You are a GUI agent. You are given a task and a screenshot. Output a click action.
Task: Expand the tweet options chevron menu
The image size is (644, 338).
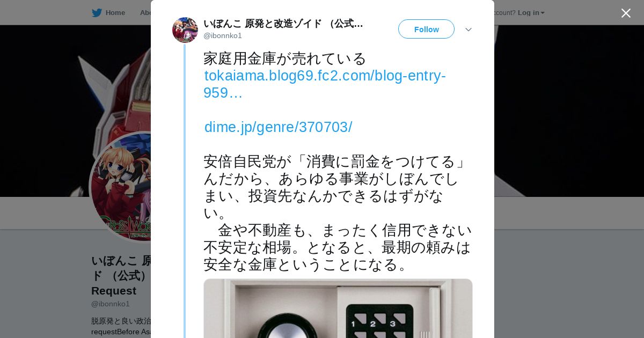pyautogui.click(x=468, y=30)
